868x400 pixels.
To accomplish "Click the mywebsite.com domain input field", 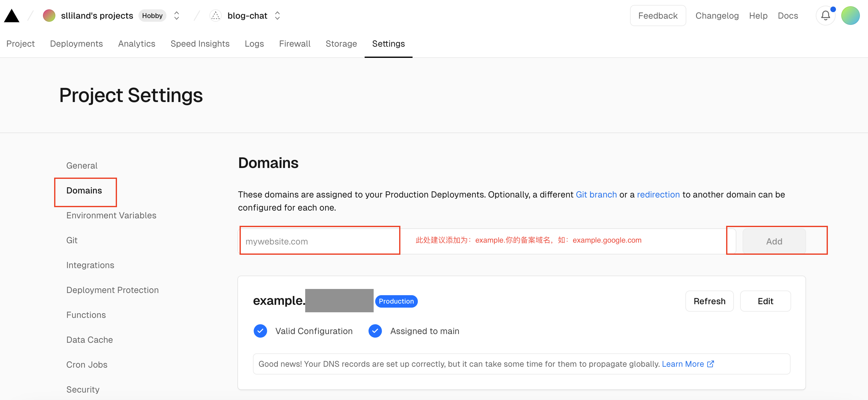I will pyautogui.click(x=487, y=241).
